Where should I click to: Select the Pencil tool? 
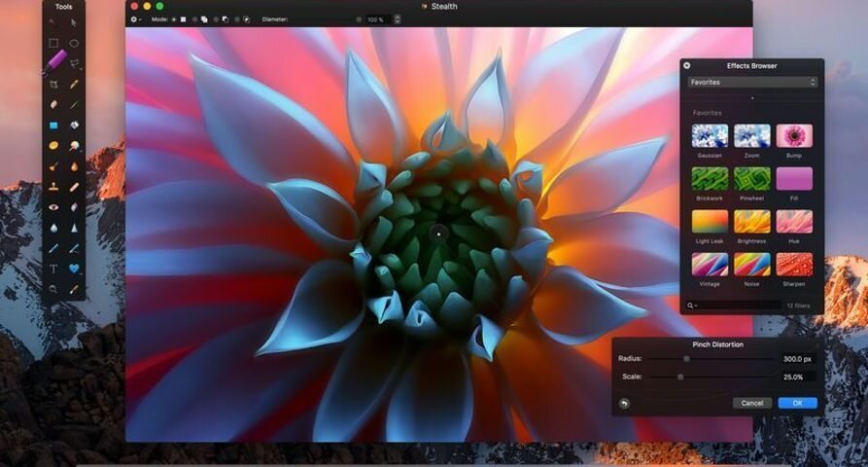[74, 85]
